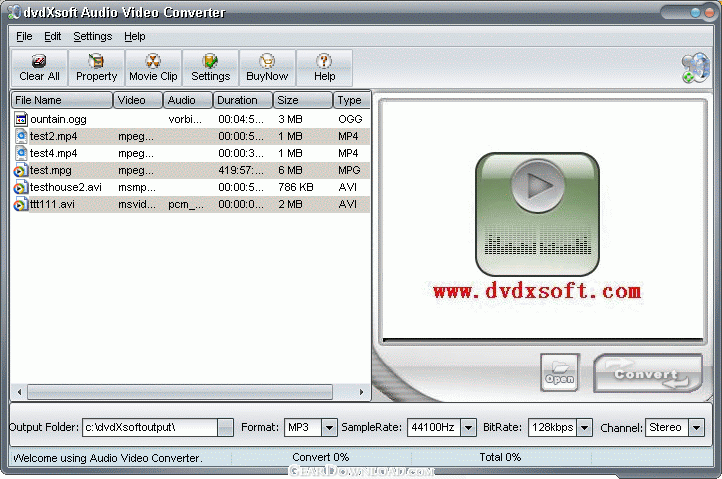Viewport: 722px width, 479px height.
Task: Click the pcm_ audio codec cell
Action: pos(186,204)
